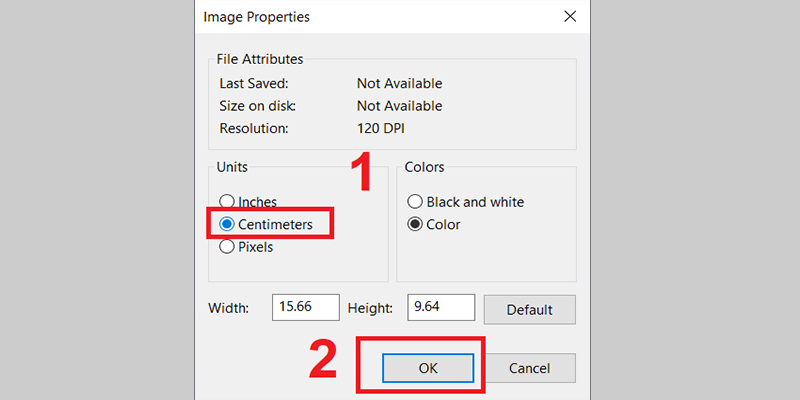Click the File Attributes heading
The image size is (800, 400).
[259, 60]
